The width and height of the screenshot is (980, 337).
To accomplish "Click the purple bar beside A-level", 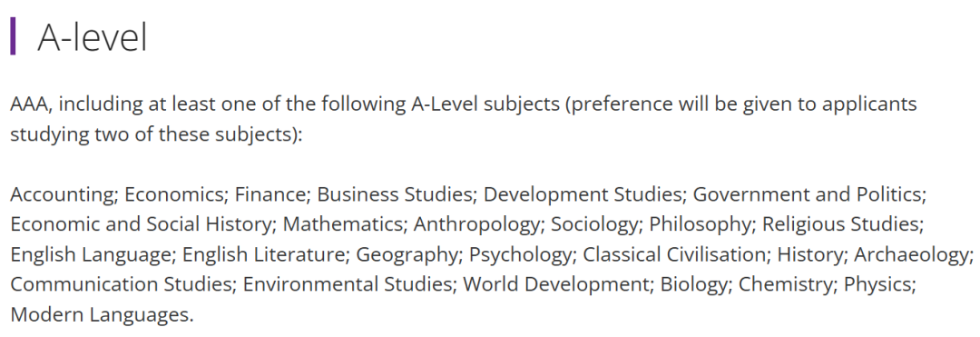I will click(13, 37).
